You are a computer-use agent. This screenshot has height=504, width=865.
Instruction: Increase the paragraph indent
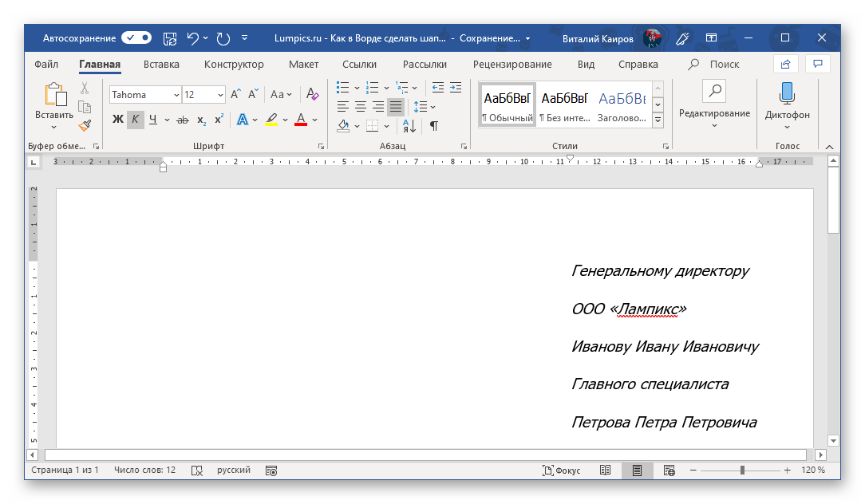(456, 87)
